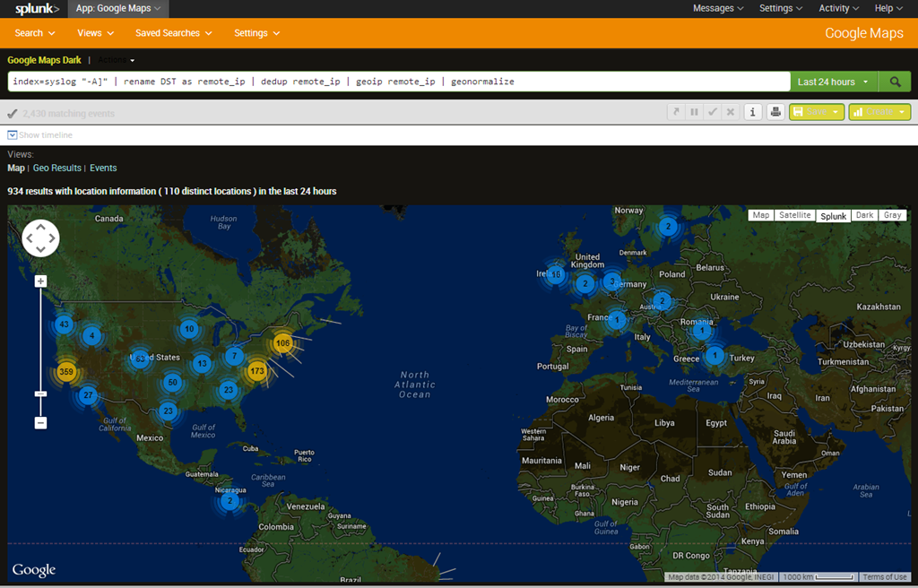Click the finalize search checkmark icon
This screenshot has height=588, width=918.
(712, 112)
